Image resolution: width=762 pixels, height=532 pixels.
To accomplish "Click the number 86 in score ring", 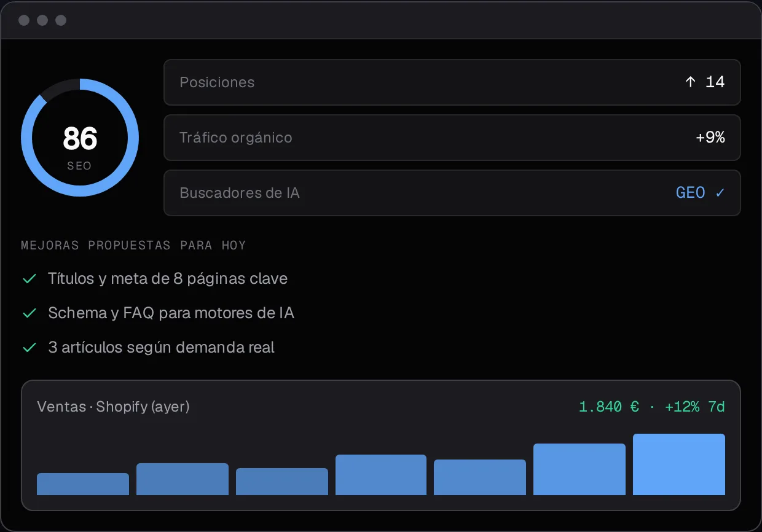I will point(80,138).
